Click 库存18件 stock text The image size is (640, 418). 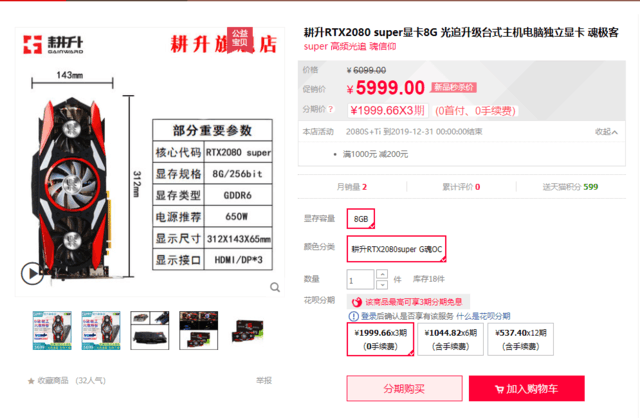(x=429, y=279)
